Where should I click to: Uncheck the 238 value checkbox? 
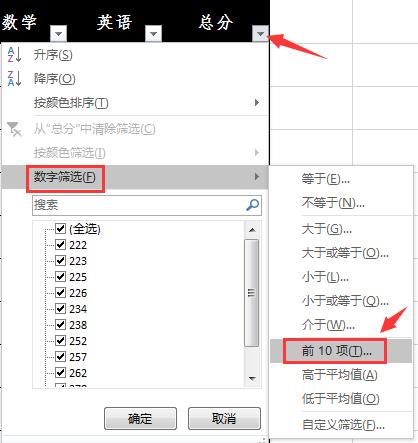60,325
